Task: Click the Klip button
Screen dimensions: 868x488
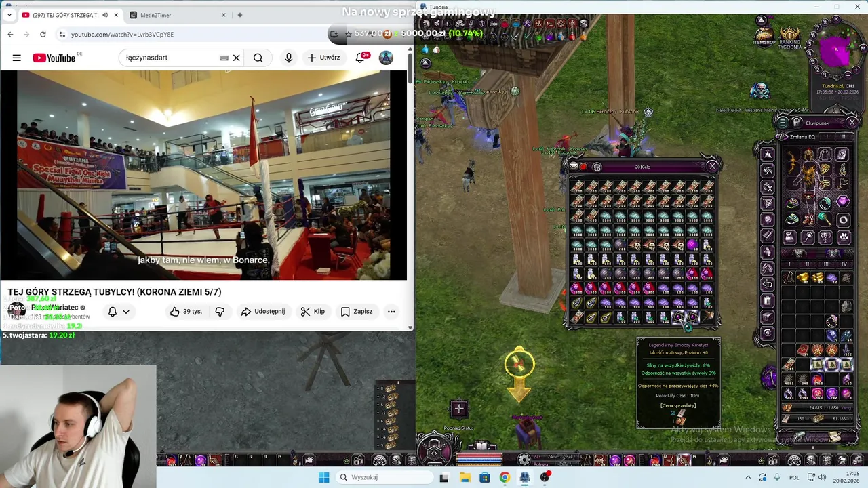Action: tap(313, 312)
